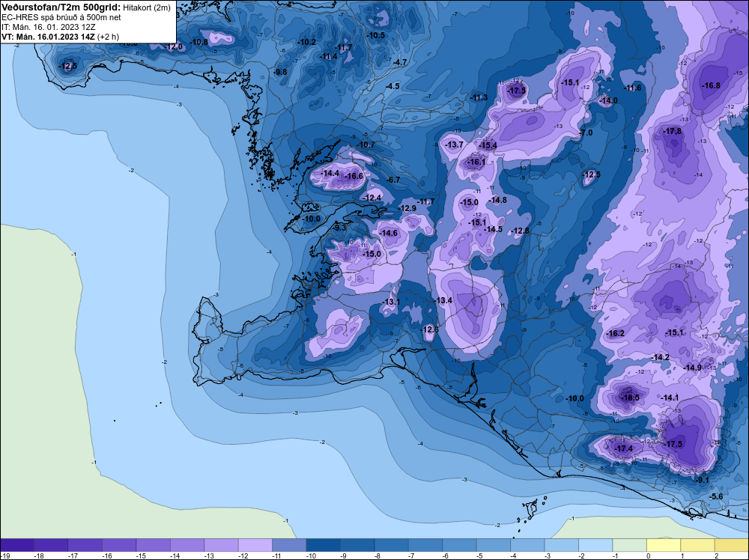749x560 pixels.
Task: Click the temperature value '-12.8'
Action: click(520, 231)
